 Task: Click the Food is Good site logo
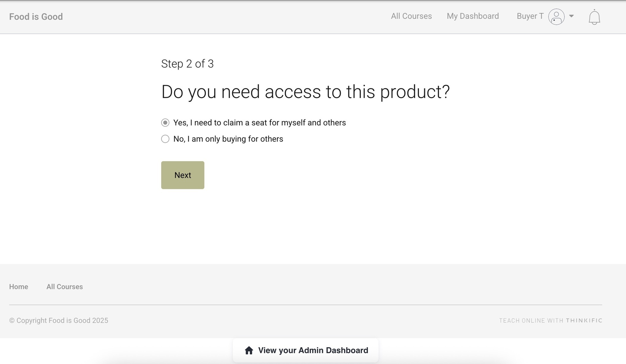click(x=36, y=17)
